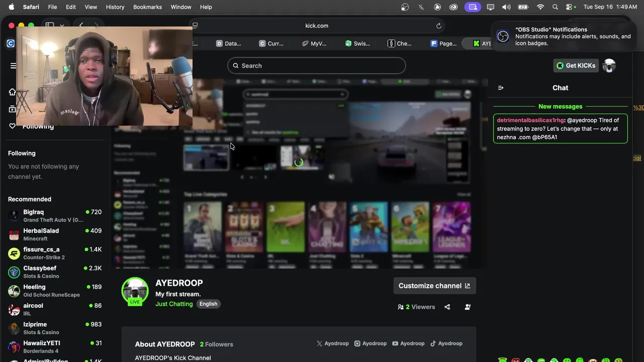Click the blurred live stream video player
This screenshot has width=644, height=362.
299,173
